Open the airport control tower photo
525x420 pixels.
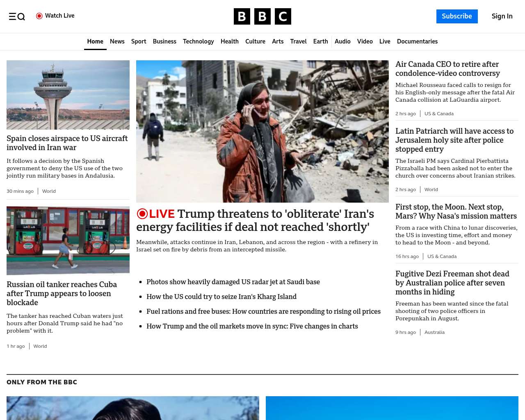pos(68,95)
